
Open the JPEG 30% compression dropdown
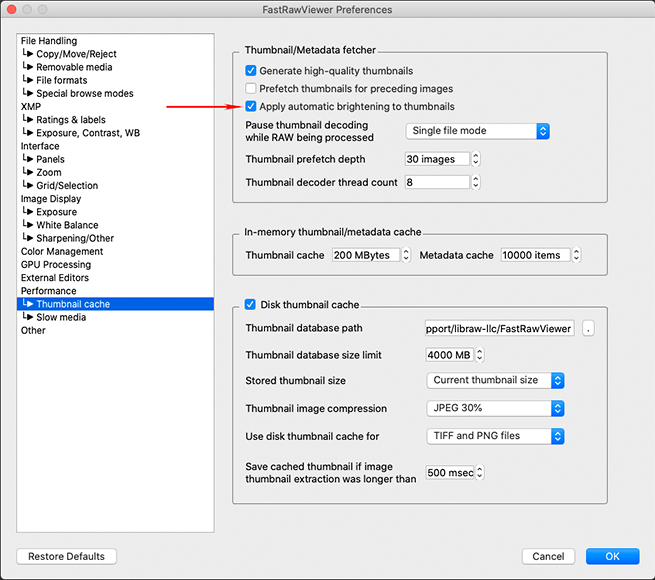pos(496,408)
